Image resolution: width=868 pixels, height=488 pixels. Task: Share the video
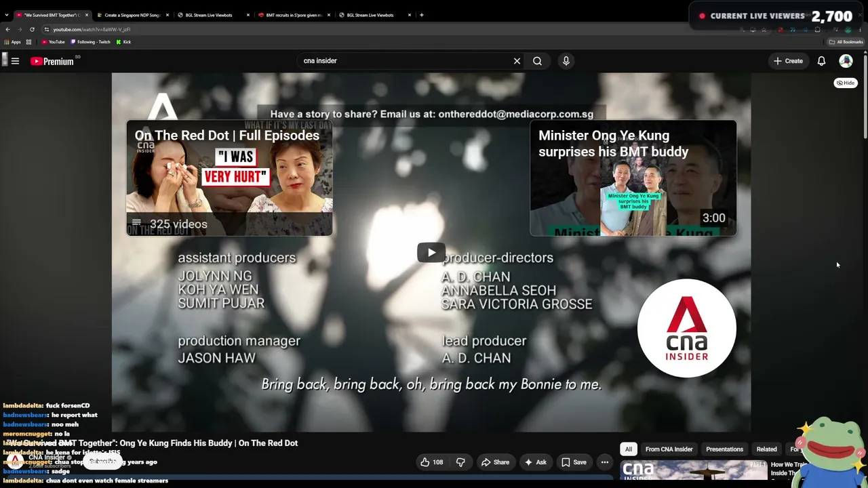click(x=495, y=462)
